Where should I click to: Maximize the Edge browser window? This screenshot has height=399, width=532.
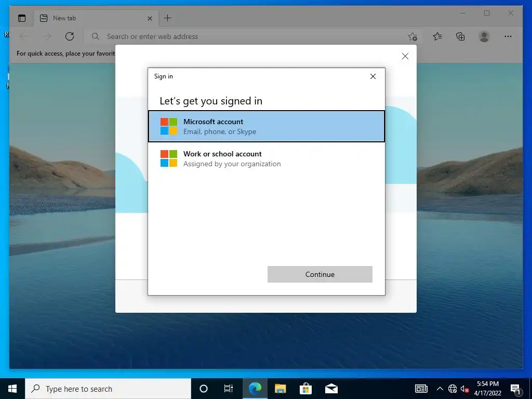[486, 13]
